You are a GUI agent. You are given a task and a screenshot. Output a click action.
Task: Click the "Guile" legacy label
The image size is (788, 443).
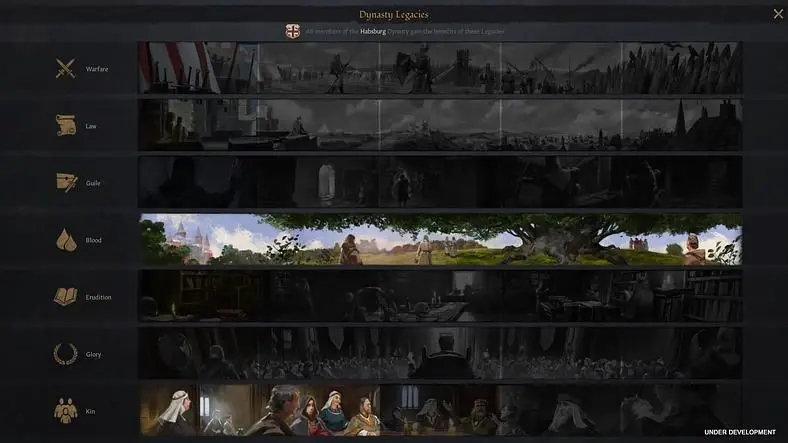click(x=93, y=183)
